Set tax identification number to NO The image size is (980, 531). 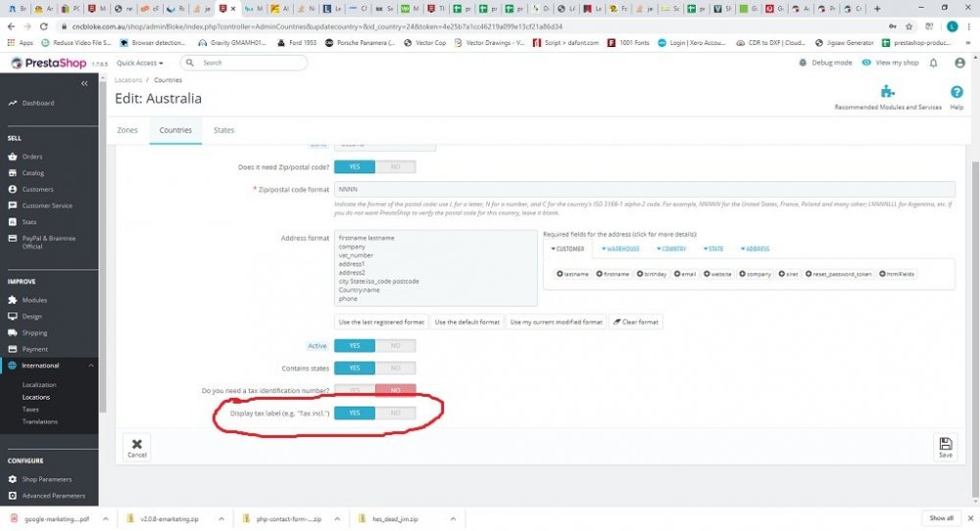point(395,391)
